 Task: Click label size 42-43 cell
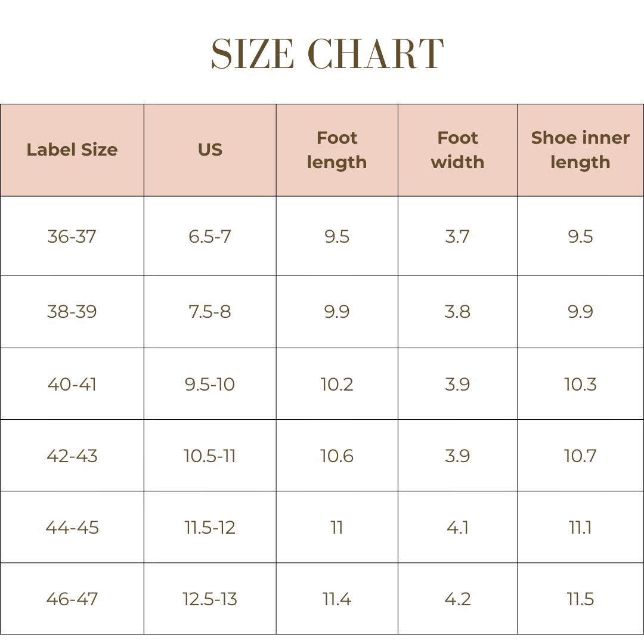(72, 456)
